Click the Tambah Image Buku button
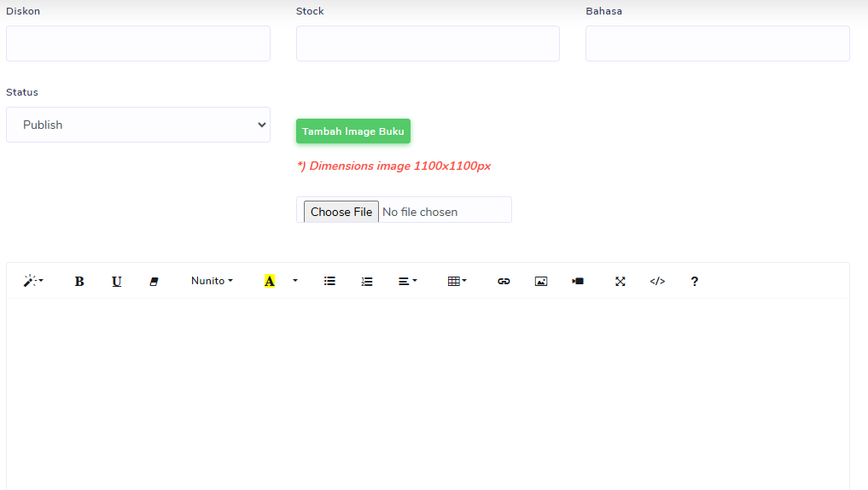 click(x=353, y=131)
